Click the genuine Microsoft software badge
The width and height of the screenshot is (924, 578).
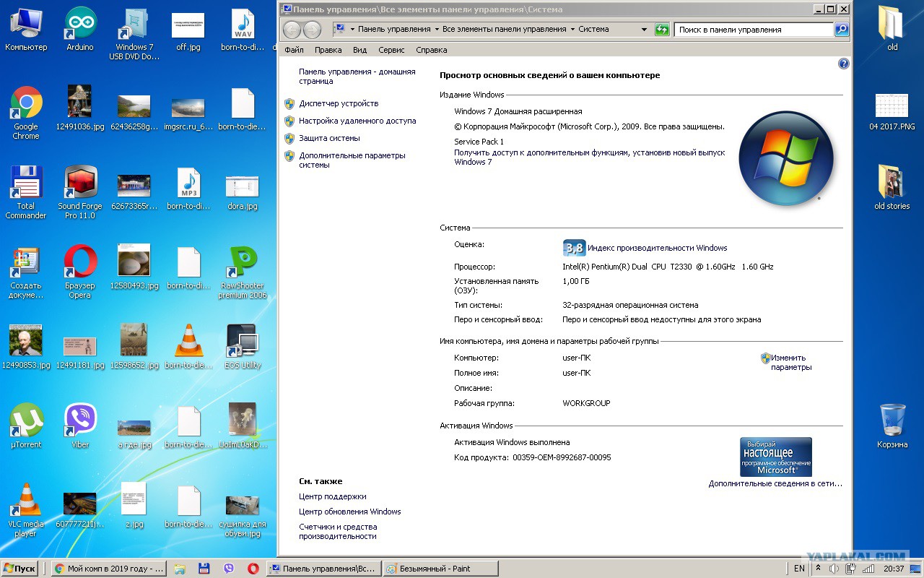click(775, 457)
